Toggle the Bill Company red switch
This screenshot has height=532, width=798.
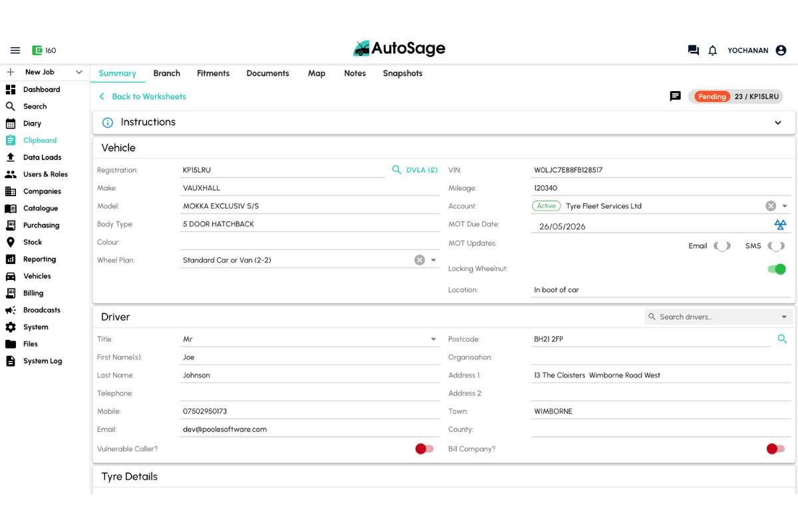tap(775, 449)
